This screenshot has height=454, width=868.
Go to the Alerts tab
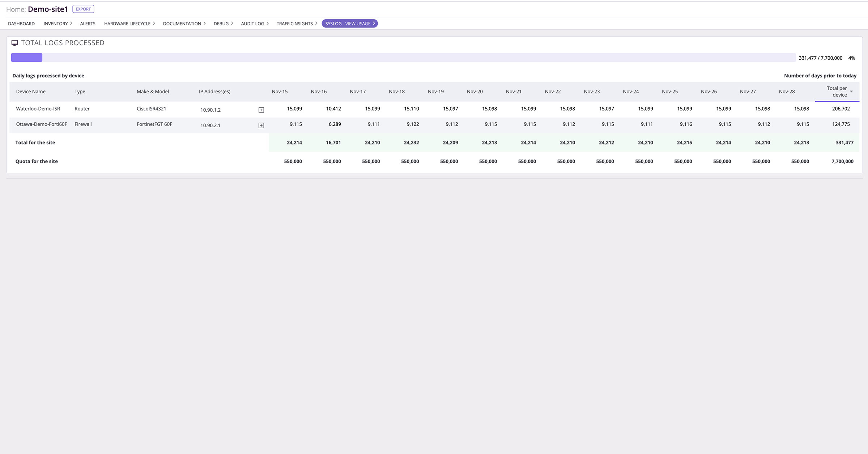point(88,23)
